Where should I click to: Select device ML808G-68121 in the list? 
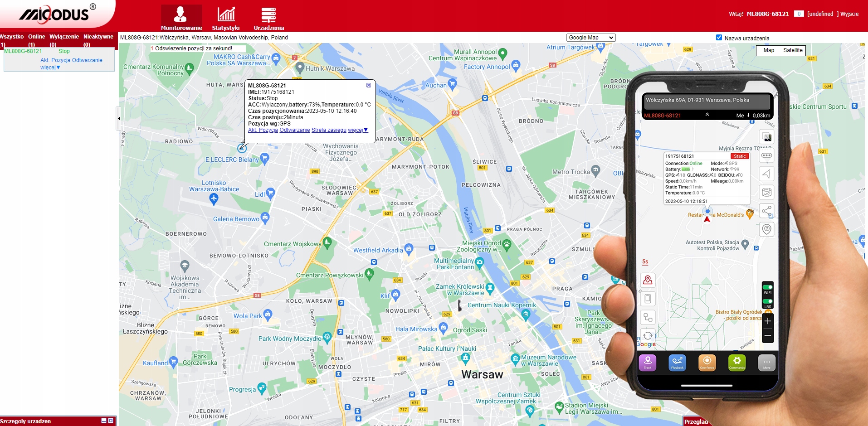(x=23, y=51)
